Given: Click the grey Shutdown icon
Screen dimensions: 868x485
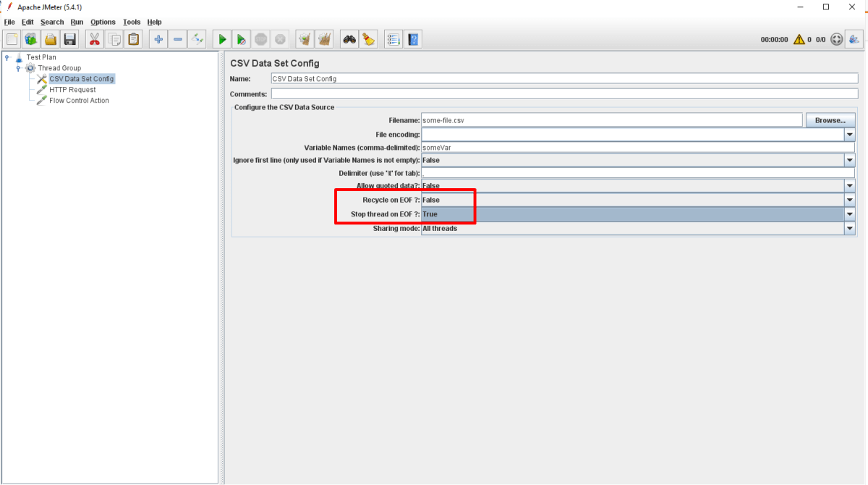Looking at the screenshot, I should point(281,39).
